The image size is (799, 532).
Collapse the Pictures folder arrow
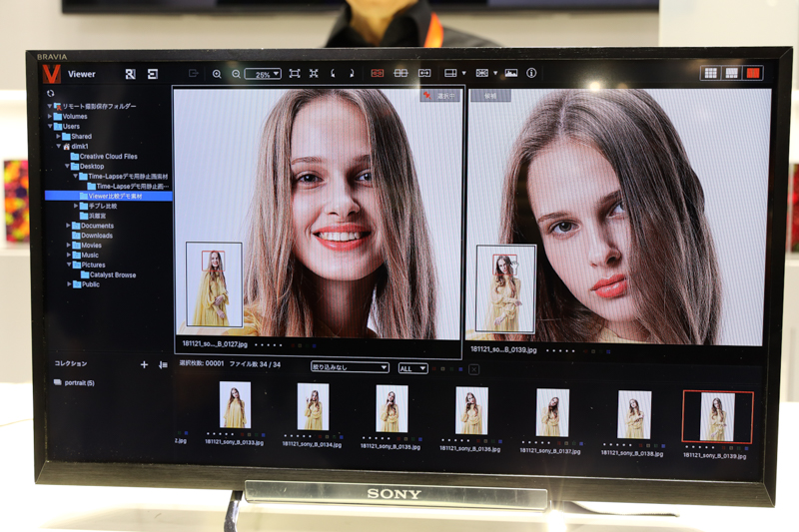point(69,265)
